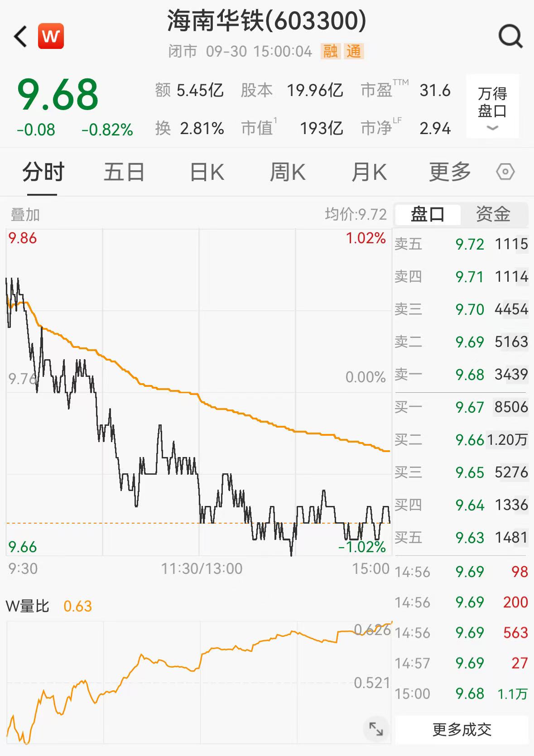Switch to the 盘口 panel
Screen dimensions: 534x756
(428, 214)
